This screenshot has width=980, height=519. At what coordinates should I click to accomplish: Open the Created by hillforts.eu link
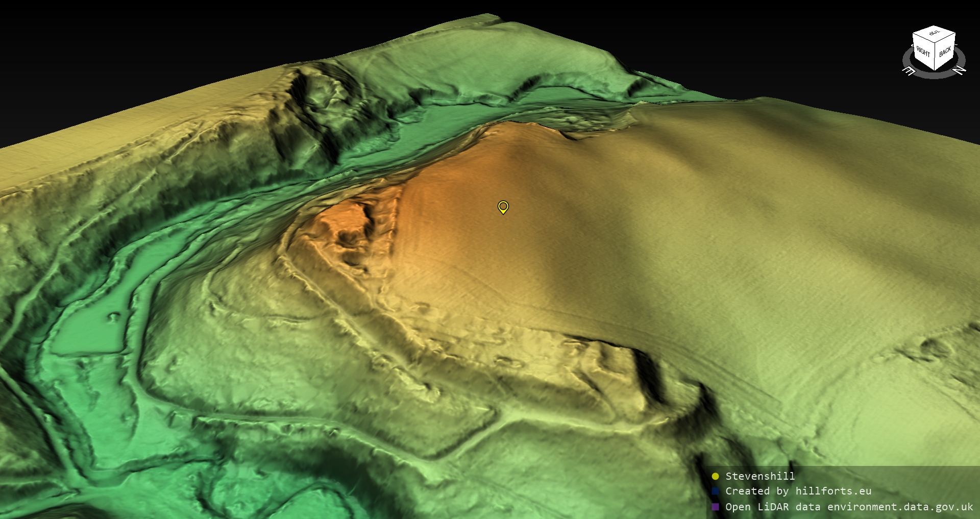coord(798,491)
